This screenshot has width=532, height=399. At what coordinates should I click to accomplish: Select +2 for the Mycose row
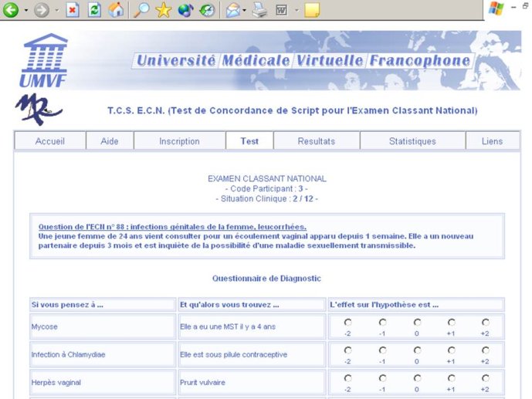coord(486,322)
